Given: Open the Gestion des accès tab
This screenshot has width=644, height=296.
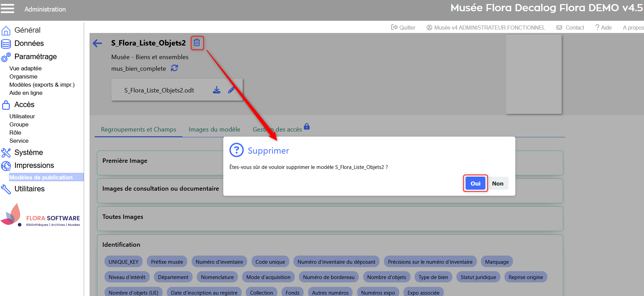Looking at the screenshot, I should pyautogui.click(x=277, y=129).
